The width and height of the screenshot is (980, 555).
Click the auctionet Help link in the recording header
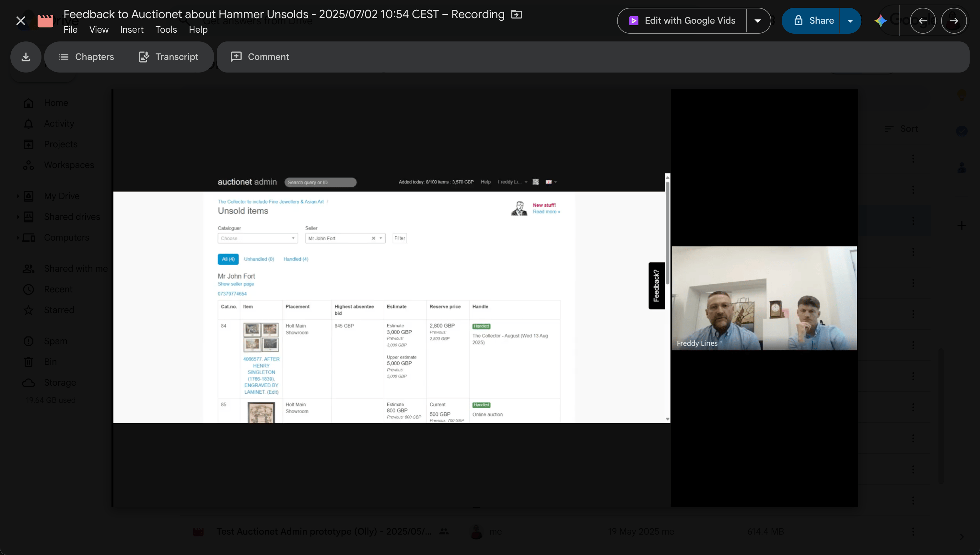[485, 182]
